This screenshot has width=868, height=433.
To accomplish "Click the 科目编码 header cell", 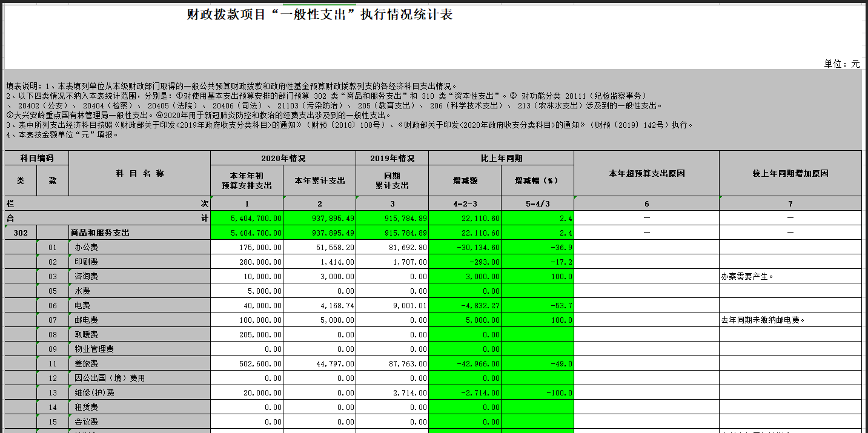I will click(x=37, y=158).
